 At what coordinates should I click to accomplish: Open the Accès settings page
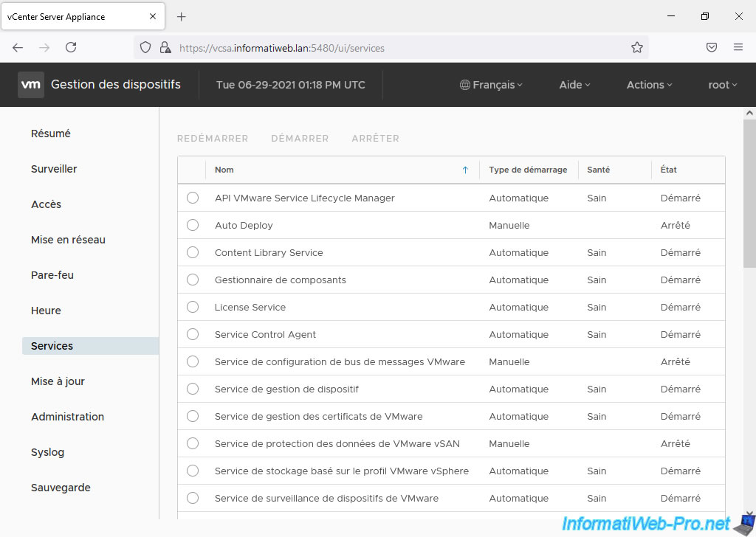click(x=47, y=204)
